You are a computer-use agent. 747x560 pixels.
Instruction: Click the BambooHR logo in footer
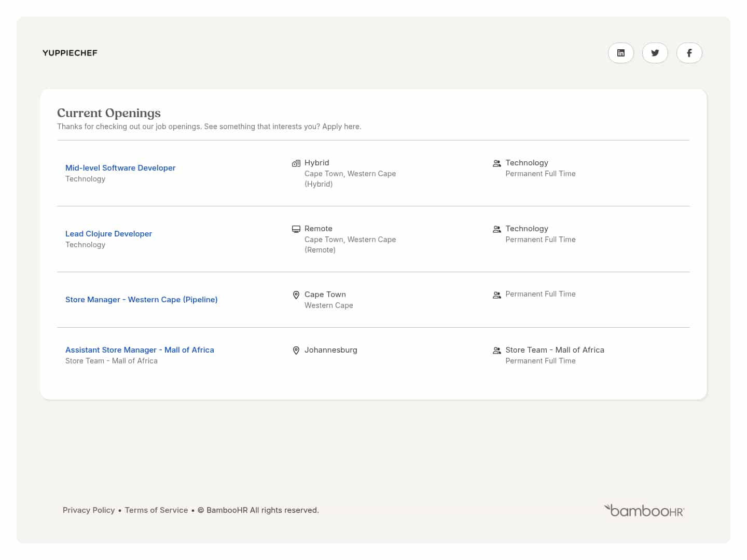[644, 511]
